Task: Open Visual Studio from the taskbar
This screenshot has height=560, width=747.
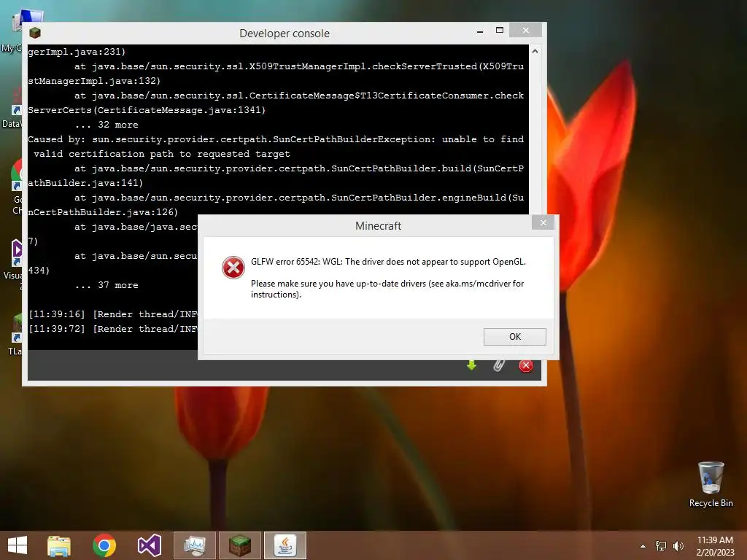Action: (150, 545)
